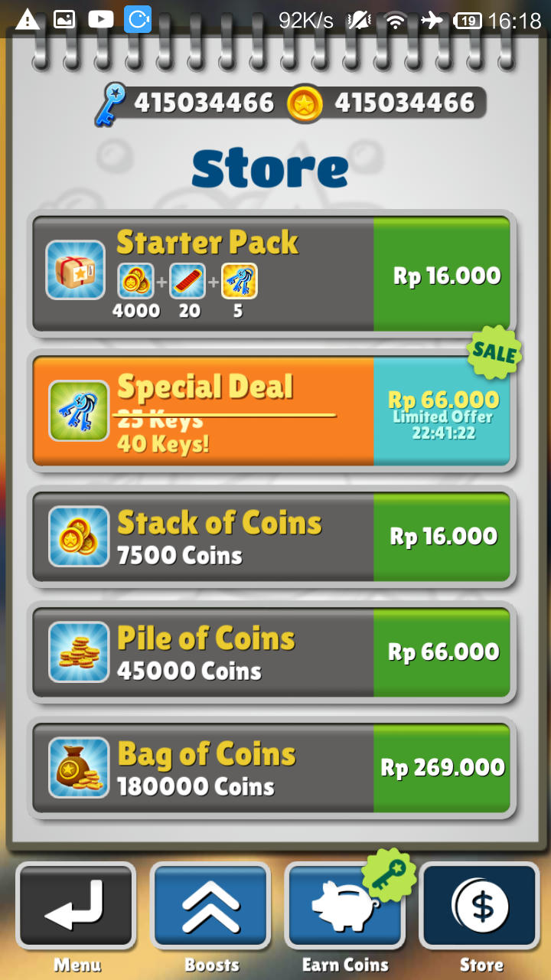551x980 pixels.
Task: Tap the hoverboard icon in Starter Pack
Action: (187, 281)
